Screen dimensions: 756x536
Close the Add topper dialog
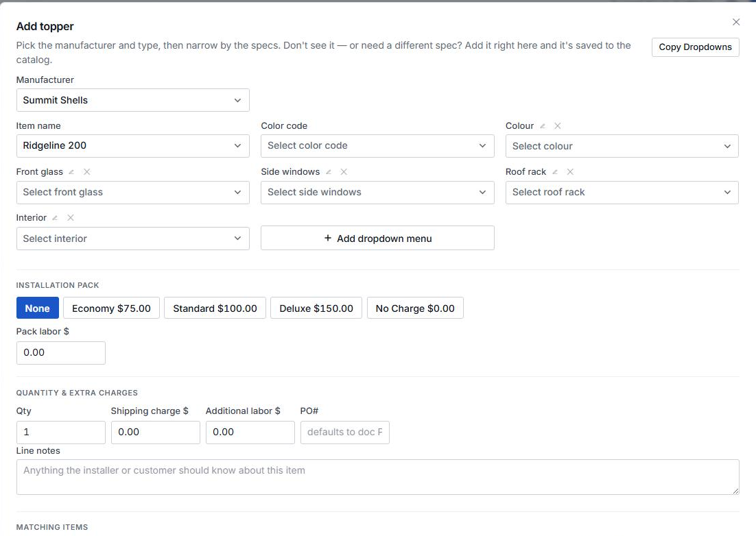tap(735, 22)
